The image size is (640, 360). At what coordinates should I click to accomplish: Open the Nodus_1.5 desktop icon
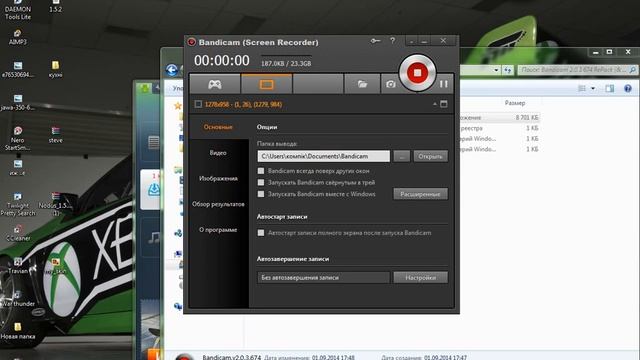click(x=56, y=204)
